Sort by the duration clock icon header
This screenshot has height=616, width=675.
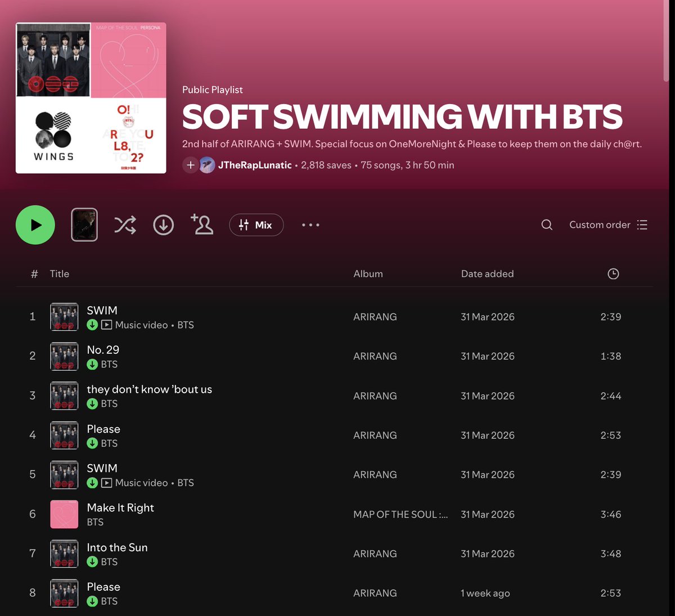(x=613, y=274)
